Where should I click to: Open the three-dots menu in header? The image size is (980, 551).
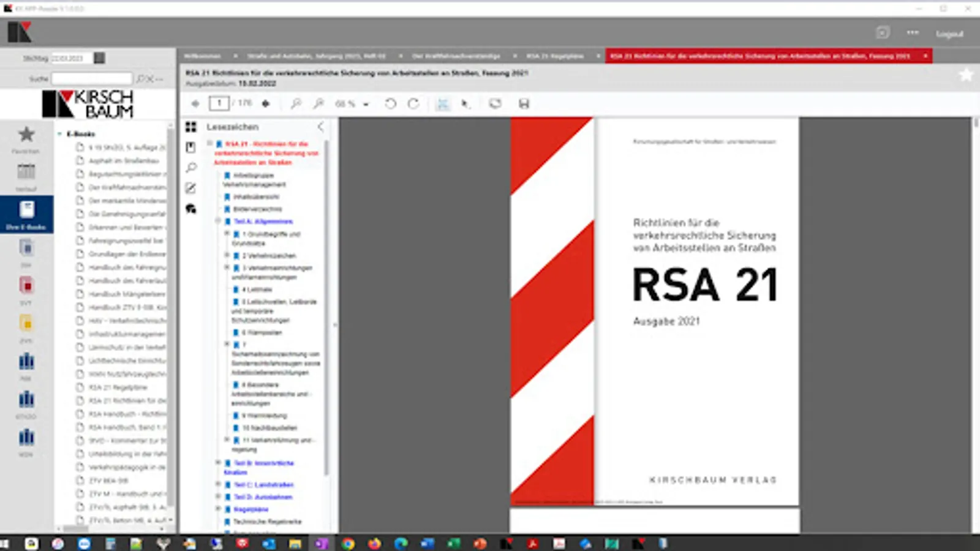(x=913, y=32)
